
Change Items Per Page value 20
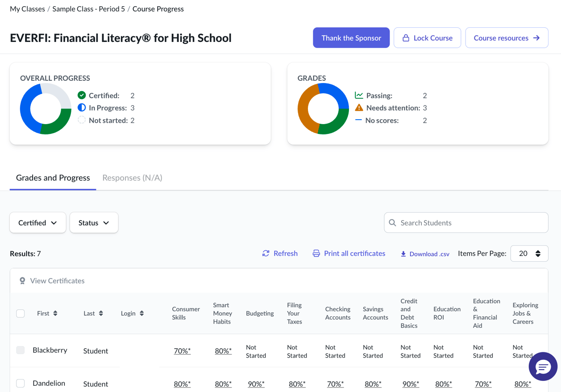(x=529, y=254)
